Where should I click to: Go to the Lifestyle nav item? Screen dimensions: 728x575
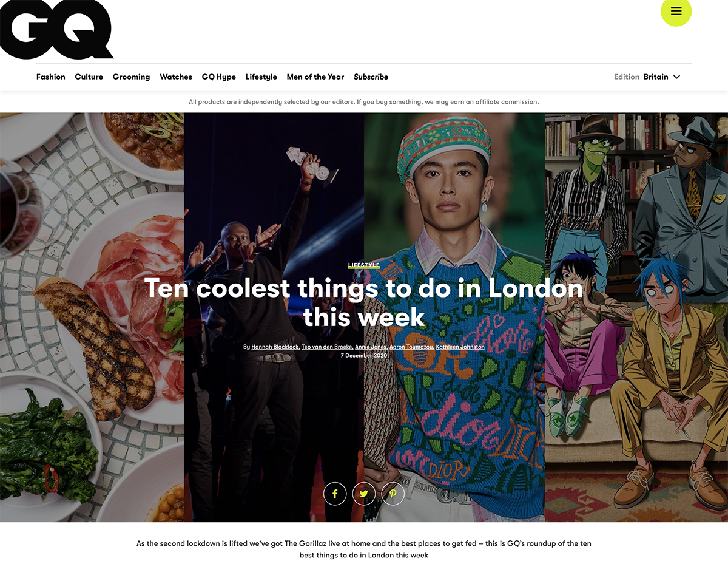click(261, 77)
